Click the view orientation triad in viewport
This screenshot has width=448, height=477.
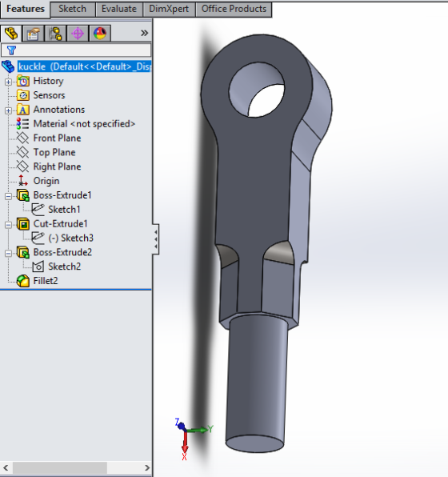[x=194, y=439]
